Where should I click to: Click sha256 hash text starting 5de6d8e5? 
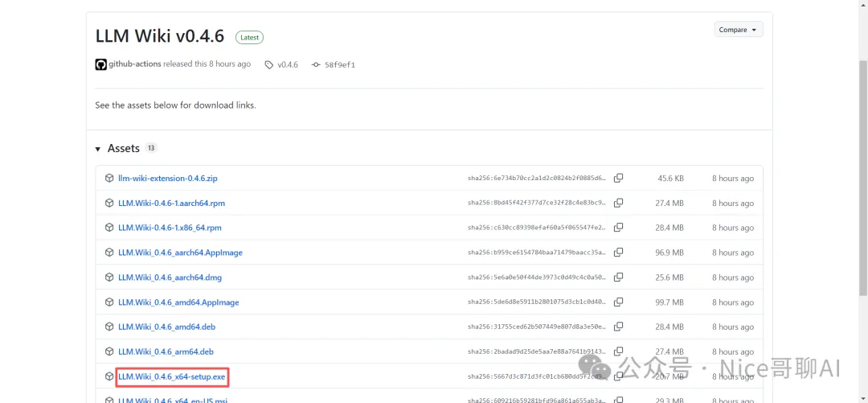[537, 302]
